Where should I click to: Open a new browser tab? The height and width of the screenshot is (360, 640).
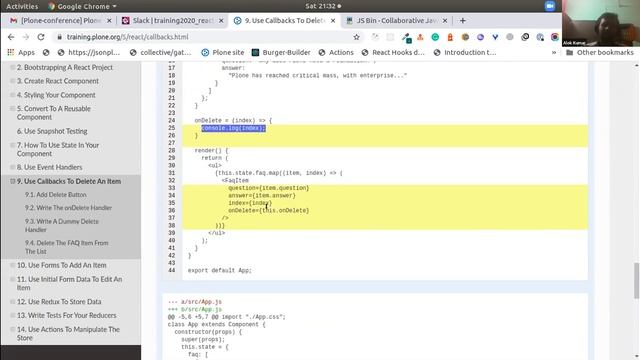[462, 20]
